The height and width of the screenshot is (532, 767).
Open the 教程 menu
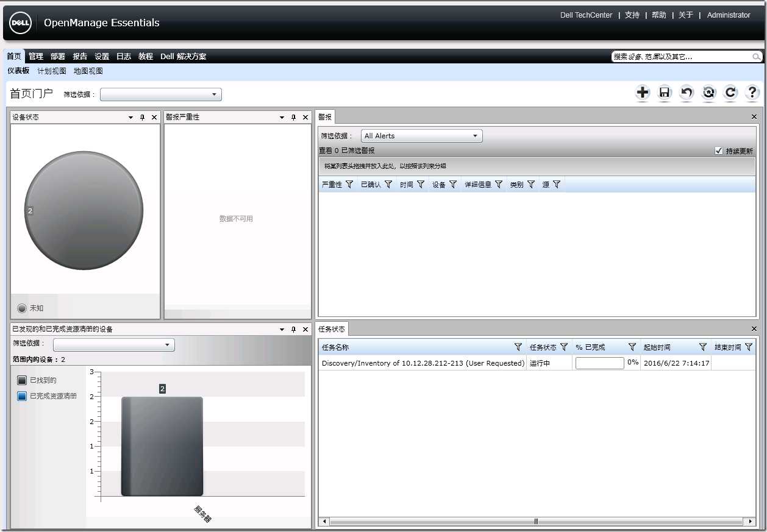(x=146, y=56)
